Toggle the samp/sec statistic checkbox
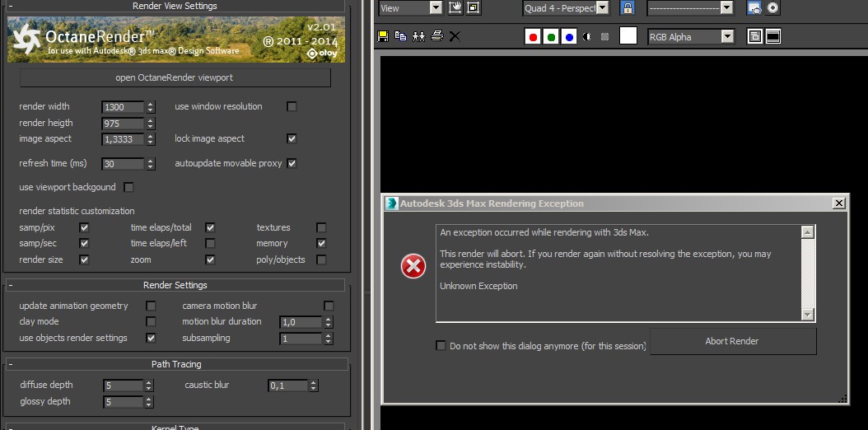Image resolution: width=868 pixels, height=430 pixels. [x=84, y=243]
